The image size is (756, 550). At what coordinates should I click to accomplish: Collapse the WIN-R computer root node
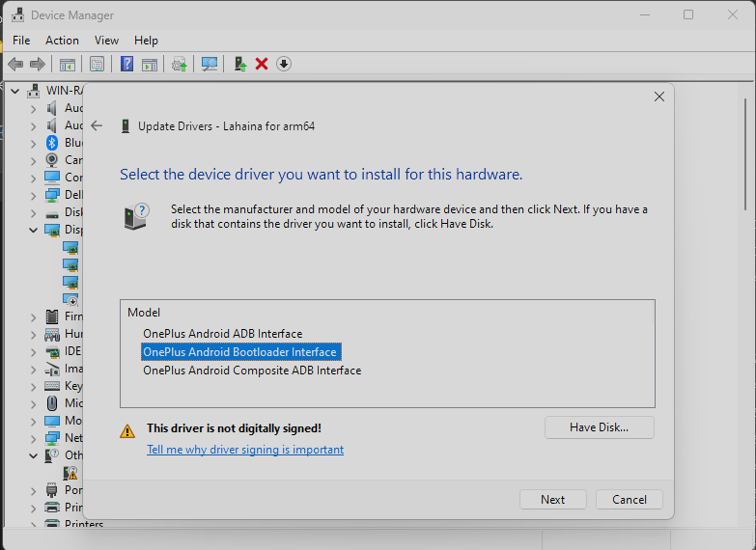(15, 91)
